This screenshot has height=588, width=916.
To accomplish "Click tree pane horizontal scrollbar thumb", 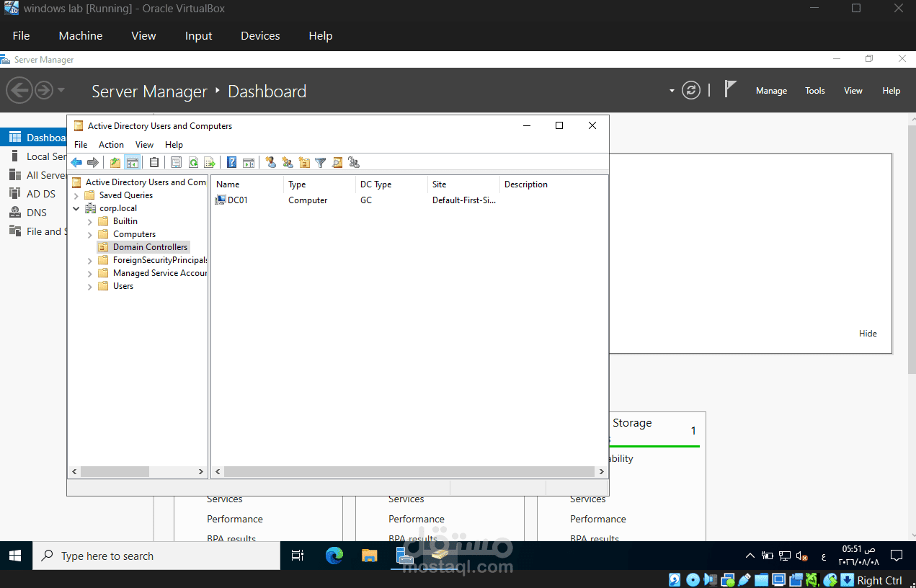I will coord(115,472).
